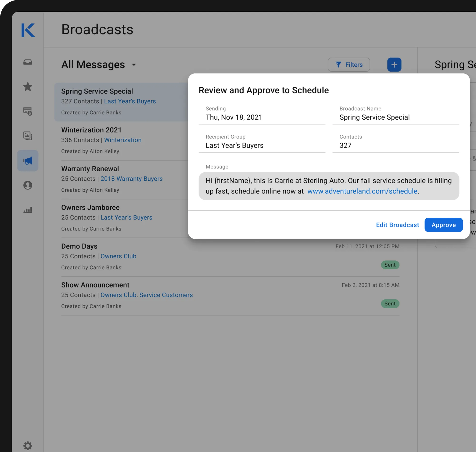Click the adventureland.com/schedule link in the message

[362, 191]
